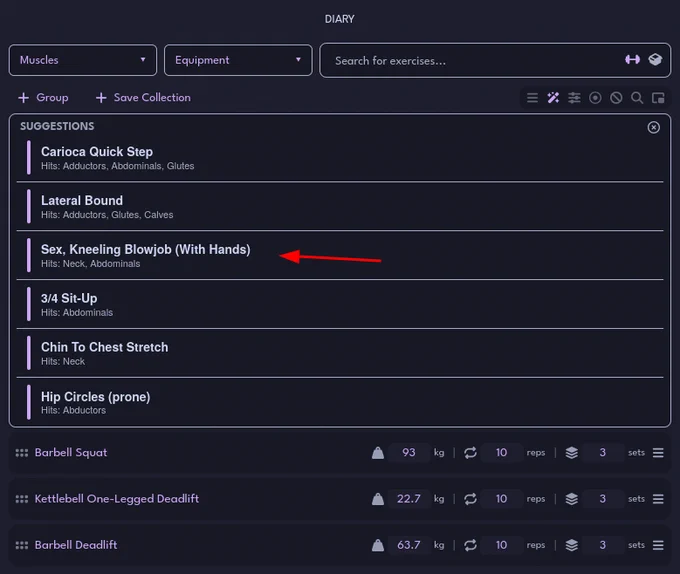Screen dimensions: 680x574
Task: Edit Kettlebell One-Legged Deadlift reps value
Action: [501, 499]
